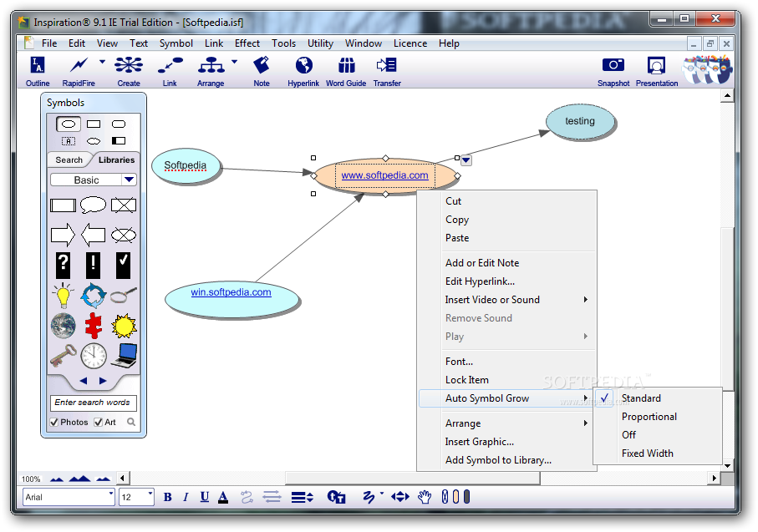Activate the RapidFire tool
The width and height of the screenshot is (758, 532).
[x=79, y=71]
